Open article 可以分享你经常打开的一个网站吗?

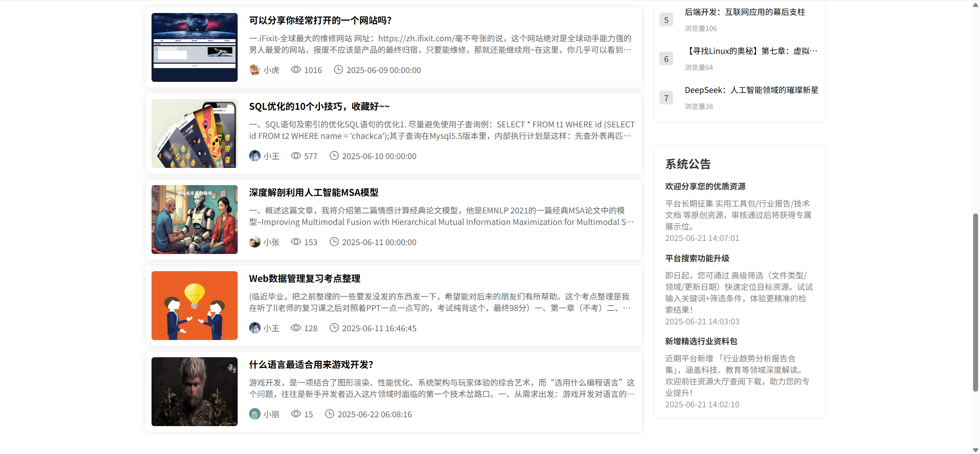coord(320,20)
